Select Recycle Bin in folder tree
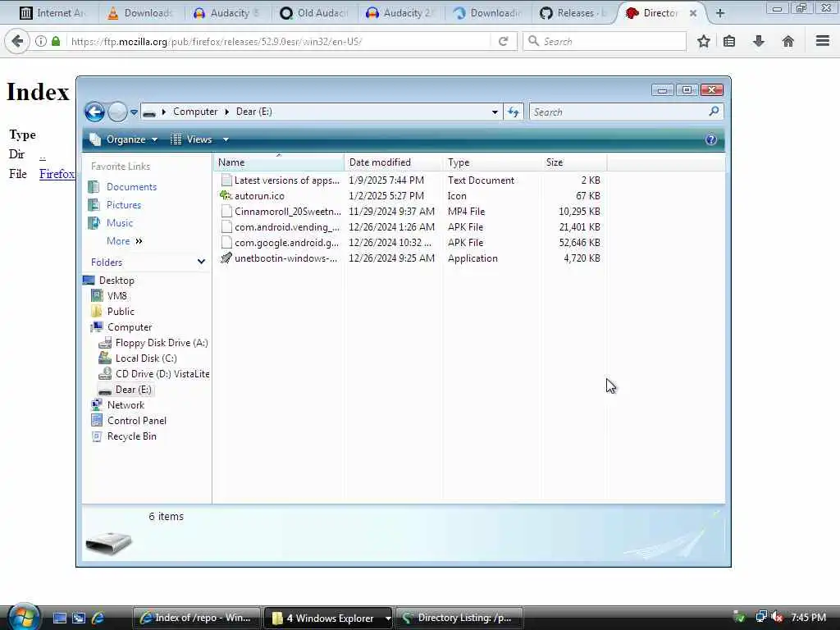Viewport: 840px width, 630px height. [x=132, y=436]
